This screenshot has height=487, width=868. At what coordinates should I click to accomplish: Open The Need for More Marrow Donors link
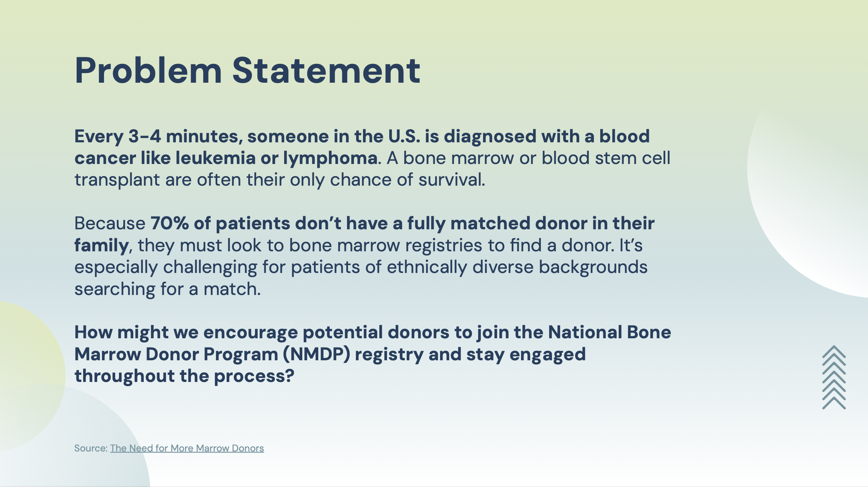pyautogui.click(x=187, y=448)
